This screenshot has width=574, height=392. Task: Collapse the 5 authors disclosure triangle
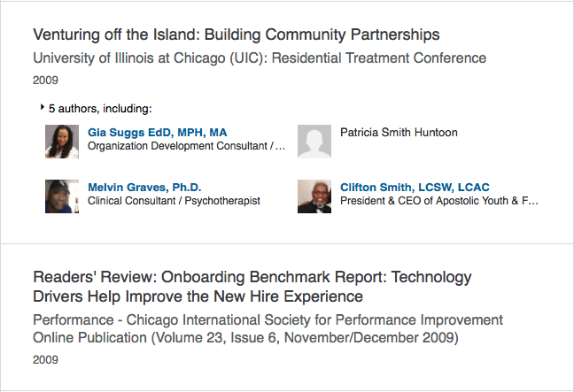pyautogui.click(x=43, y=107)
